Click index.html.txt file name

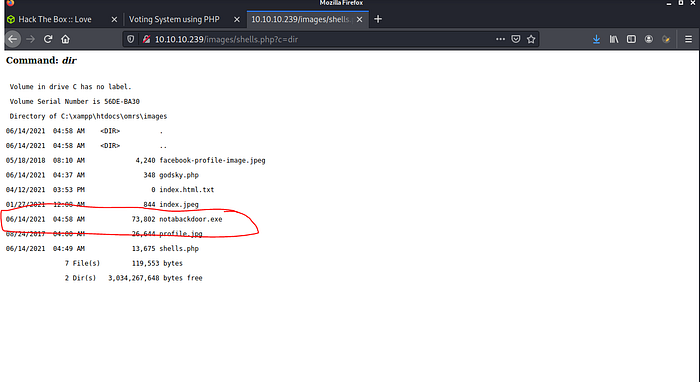(187, 190)
